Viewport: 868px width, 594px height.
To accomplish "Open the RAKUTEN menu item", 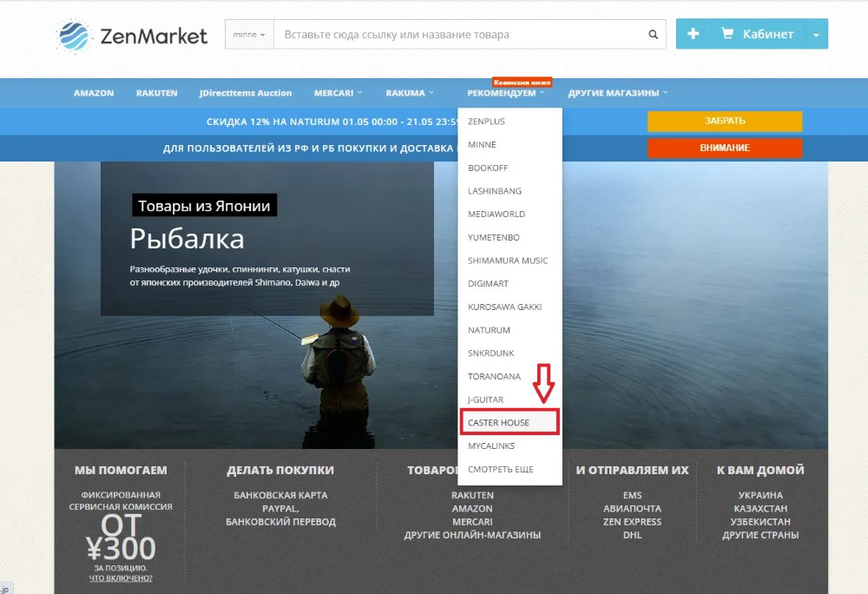I will click(x=156, y=93).
